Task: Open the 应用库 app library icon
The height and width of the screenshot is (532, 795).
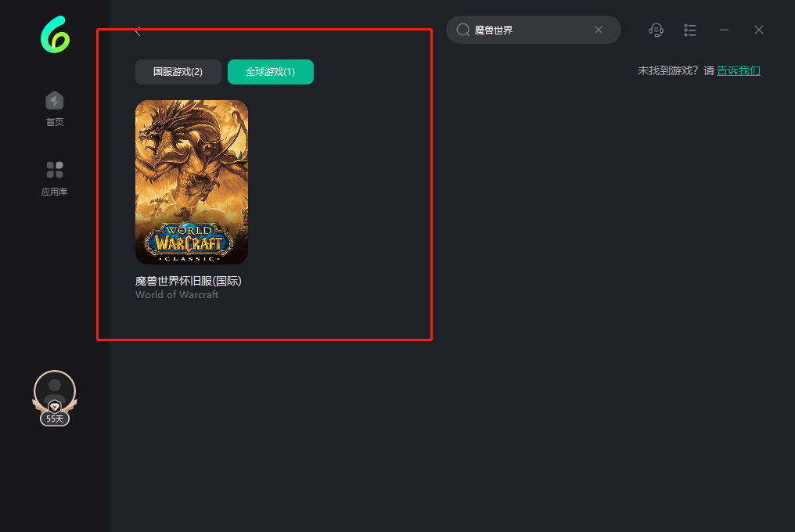Action: (54, 170)
